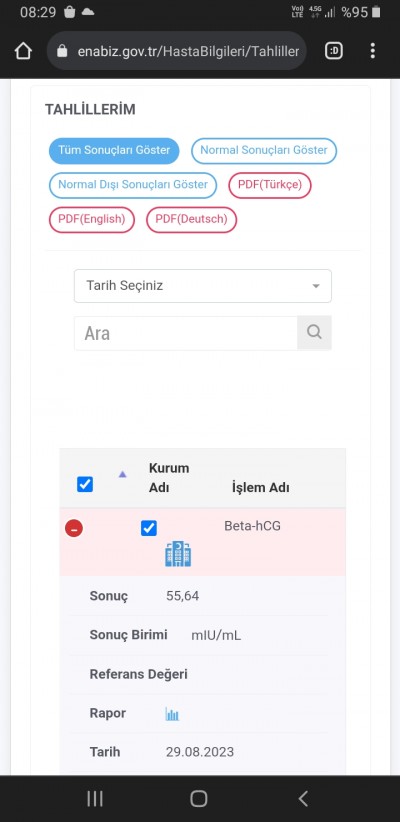Toggle the select-all checkbox in table header
Viewport: 400px width, 822px height.
point(85,484)
